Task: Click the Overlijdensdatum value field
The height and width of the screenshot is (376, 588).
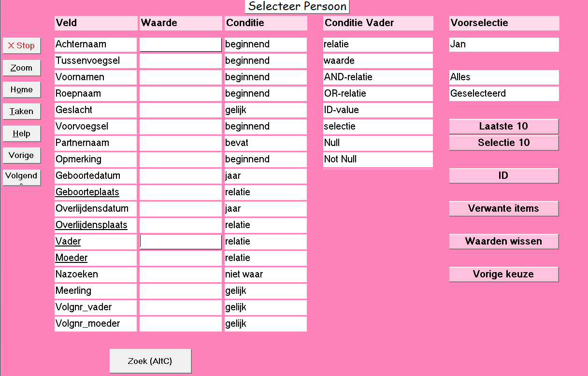Action: click(x=181, y=209)
